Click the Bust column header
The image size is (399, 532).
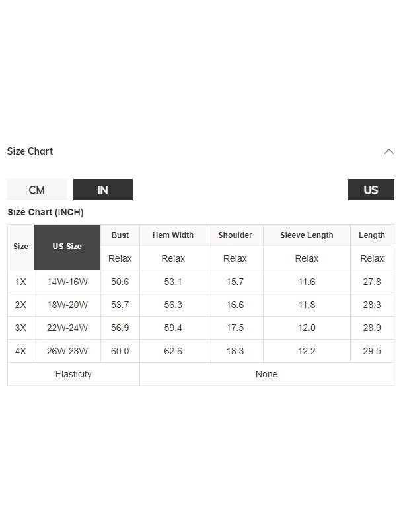[120, 235]
